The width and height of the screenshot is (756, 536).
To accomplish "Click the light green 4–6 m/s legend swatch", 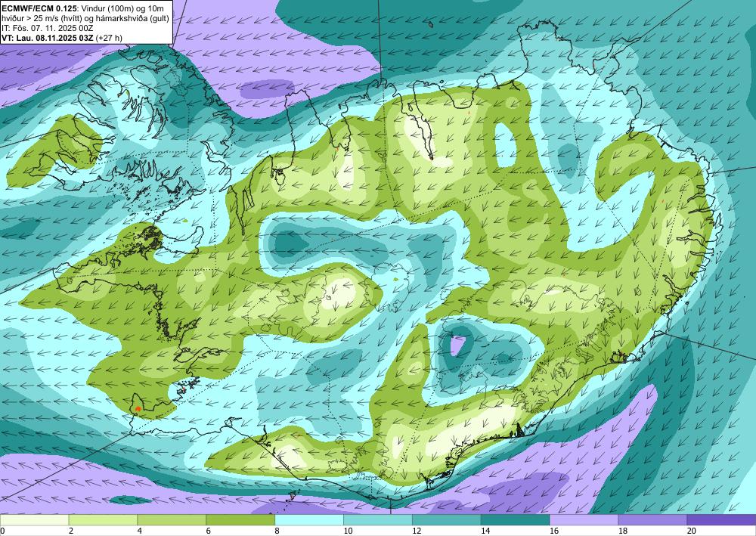I will tap(172, 520).
